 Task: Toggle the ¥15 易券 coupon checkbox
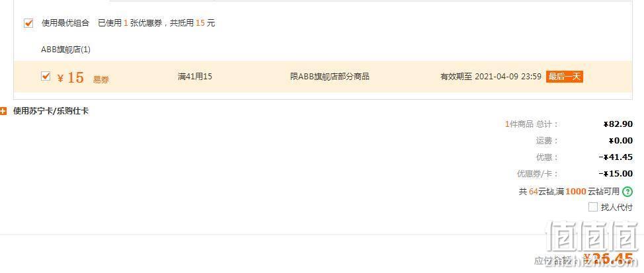46,76
